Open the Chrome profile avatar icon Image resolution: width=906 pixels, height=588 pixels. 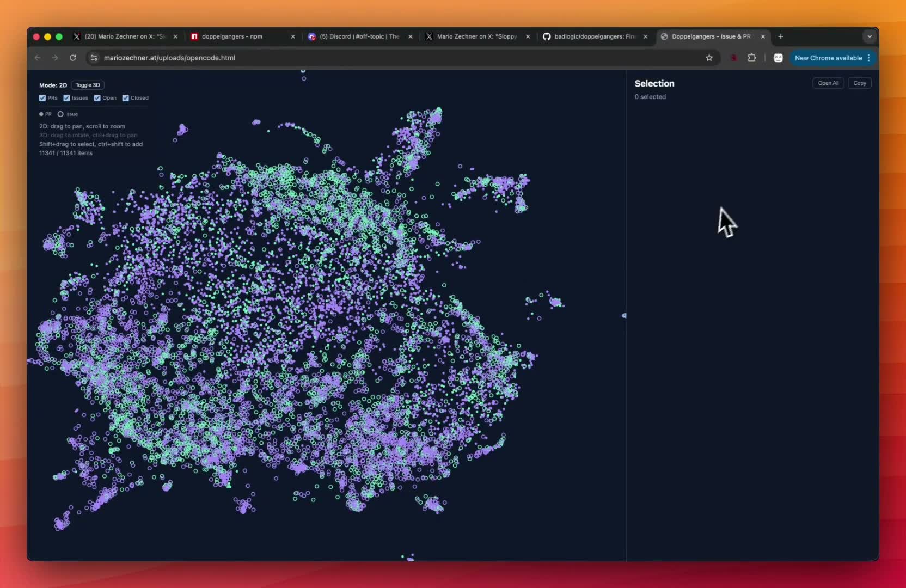coord(778,58)
